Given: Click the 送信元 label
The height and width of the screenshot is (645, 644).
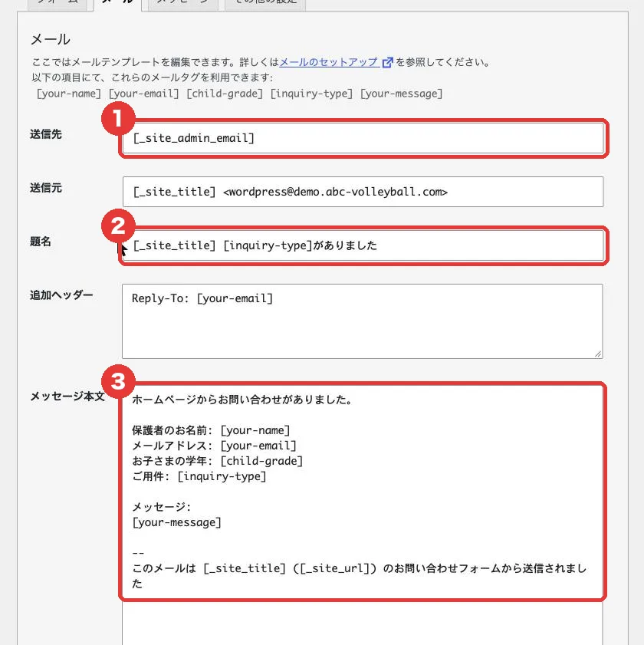Looking at the screenshot, I should tap(46, 188).
